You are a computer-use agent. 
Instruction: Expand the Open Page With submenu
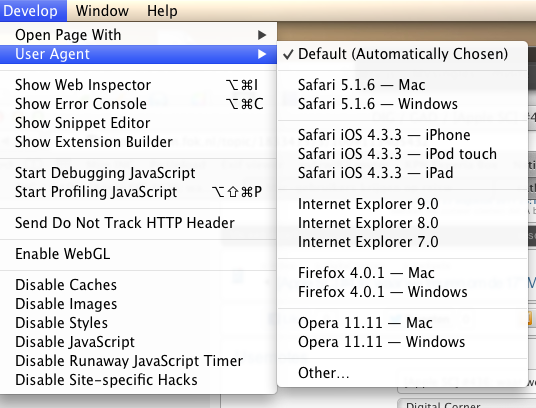click(138, 35)
